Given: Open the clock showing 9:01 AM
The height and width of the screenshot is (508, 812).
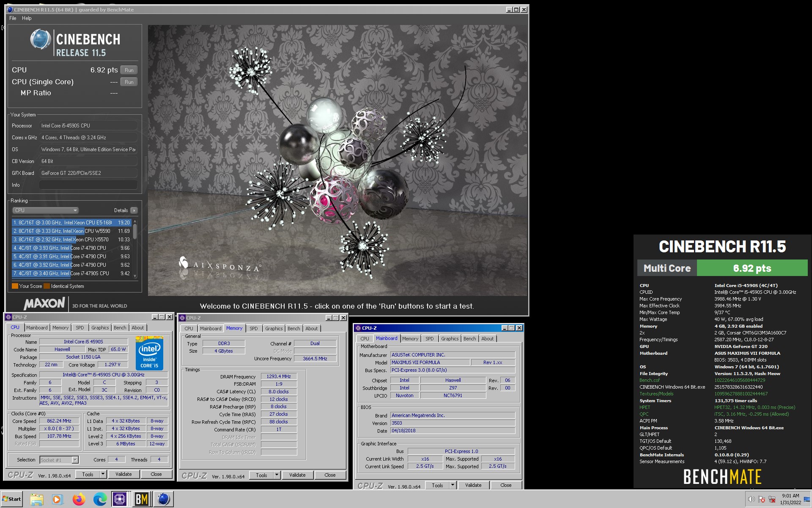Looking at the screenshot, I should [x=790, y=499].
